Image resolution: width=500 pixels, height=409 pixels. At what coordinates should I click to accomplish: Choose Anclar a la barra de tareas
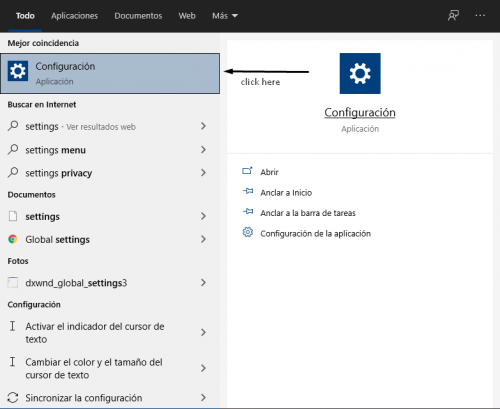coord(308,213)
